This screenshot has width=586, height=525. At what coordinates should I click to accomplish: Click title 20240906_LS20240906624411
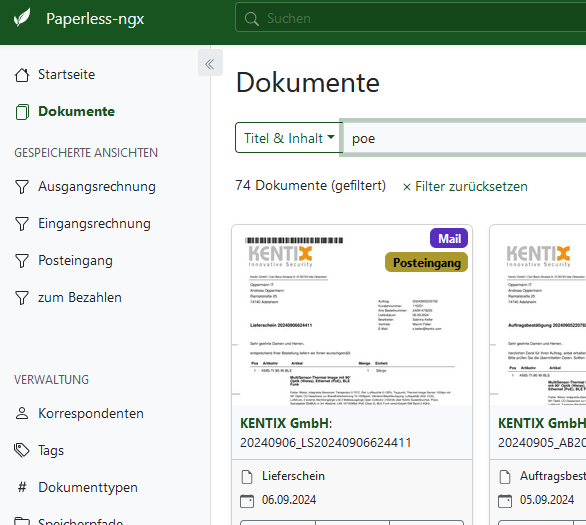pyautogui.click(x=326, y=443)
